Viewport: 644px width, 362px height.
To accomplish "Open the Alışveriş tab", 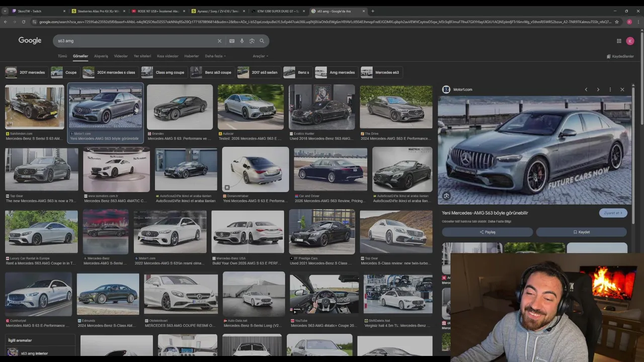I will pos(101,56).
